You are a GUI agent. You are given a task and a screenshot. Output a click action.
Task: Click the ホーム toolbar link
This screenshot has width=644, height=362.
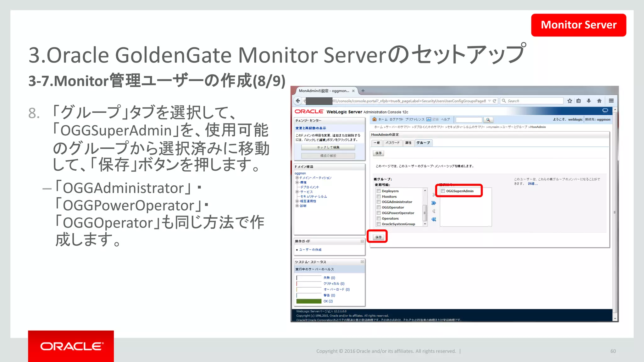click(383, 119)
